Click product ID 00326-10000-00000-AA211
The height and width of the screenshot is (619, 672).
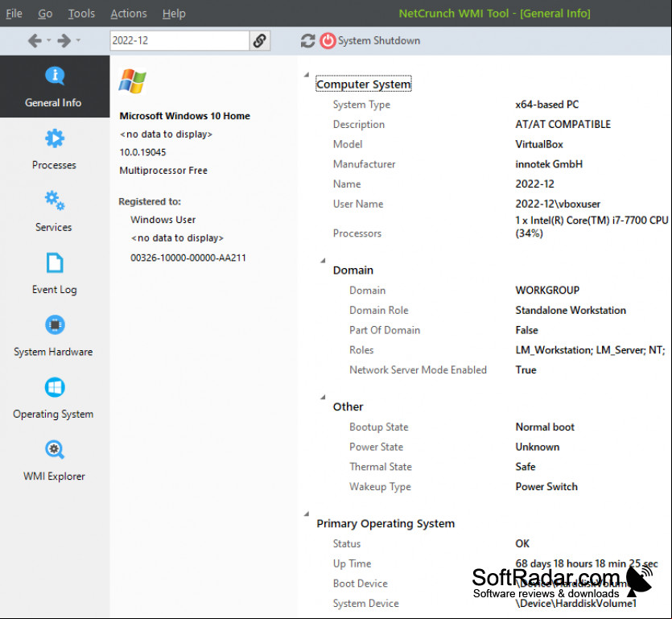click(188, 258)
